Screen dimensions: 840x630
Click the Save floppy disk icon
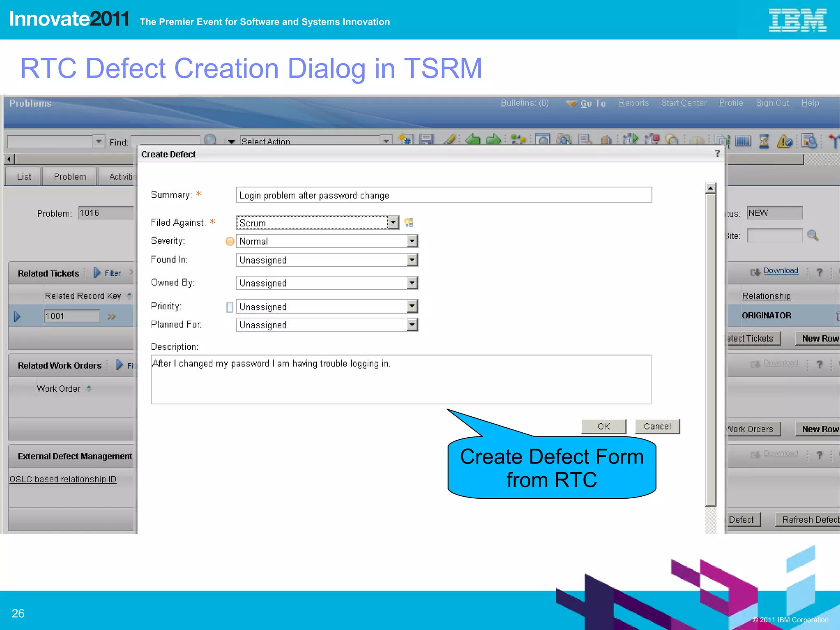(x=427, y=140)
